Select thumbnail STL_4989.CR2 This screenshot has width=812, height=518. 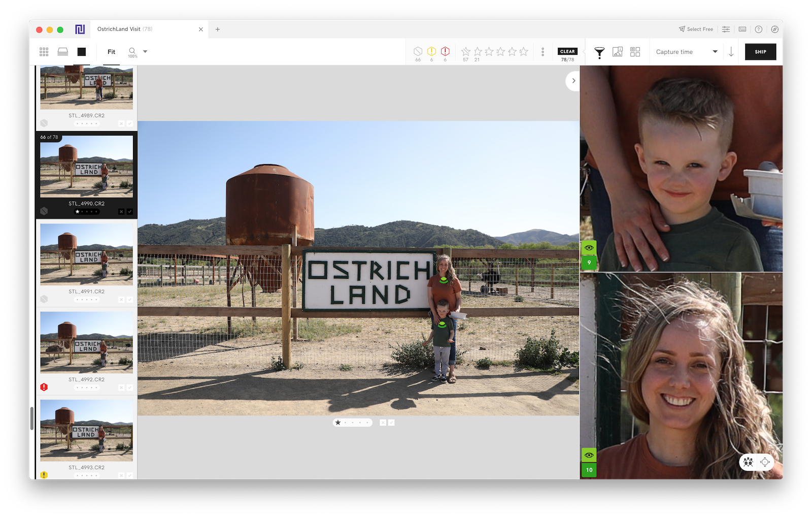[87, 87]
